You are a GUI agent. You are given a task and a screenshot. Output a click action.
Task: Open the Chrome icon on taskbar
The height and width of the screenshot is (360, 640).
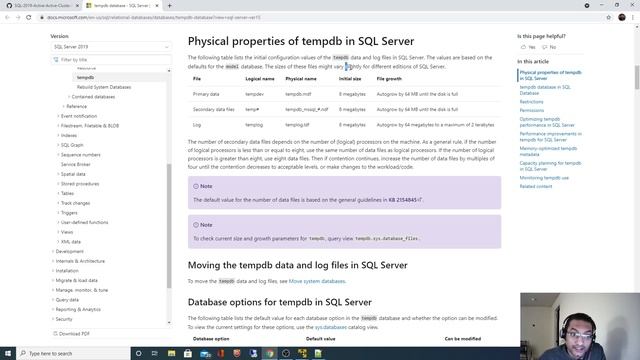tap(270, 353)
